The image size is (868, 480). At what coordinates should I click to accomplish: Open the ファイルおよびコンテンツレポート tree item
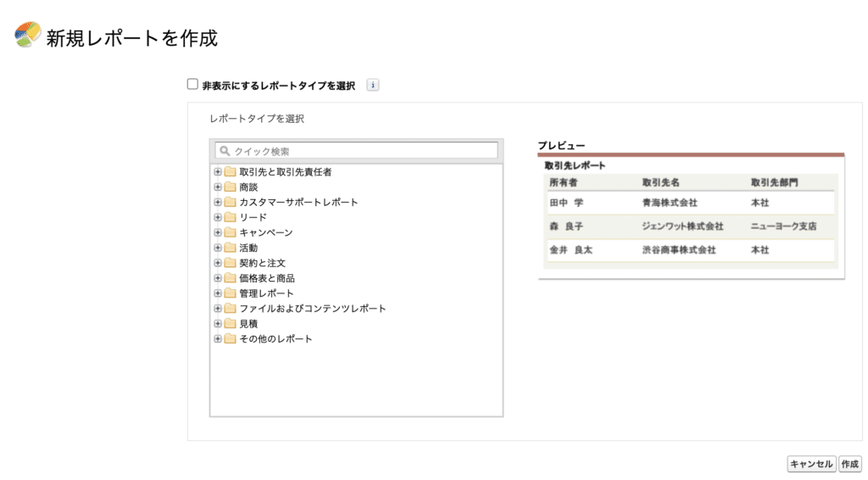pos(312,309)
